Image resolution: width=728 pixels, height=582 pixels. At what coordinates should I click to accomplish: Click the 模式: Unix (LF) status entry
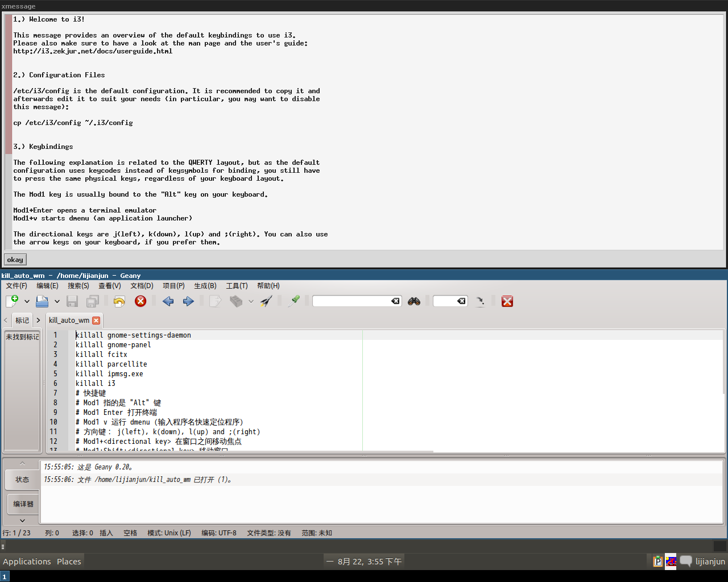pos(169,533)
